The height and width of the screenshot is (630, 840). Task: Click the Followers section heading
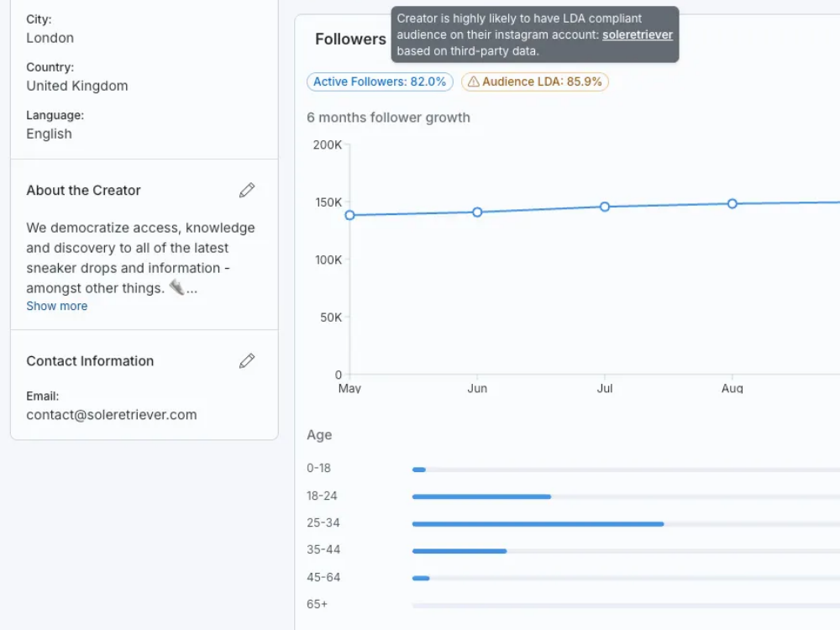[350, 39]
